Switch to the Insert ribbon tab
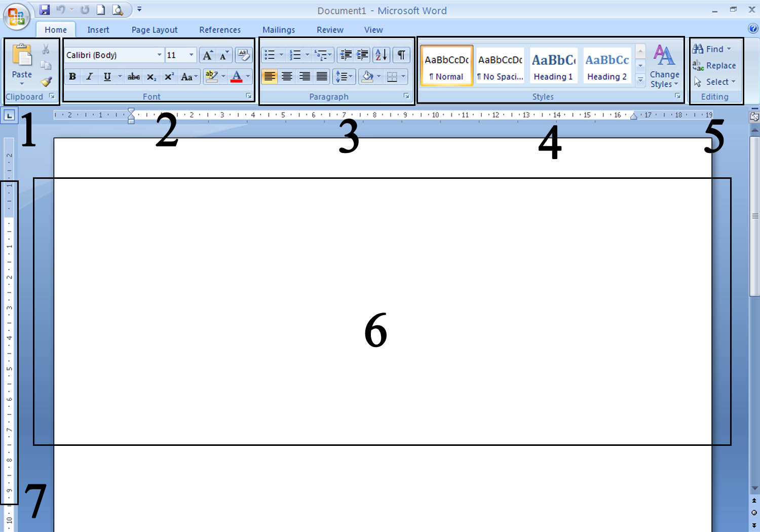The height and width of the screenshot is (532, 760). [98, 29]
